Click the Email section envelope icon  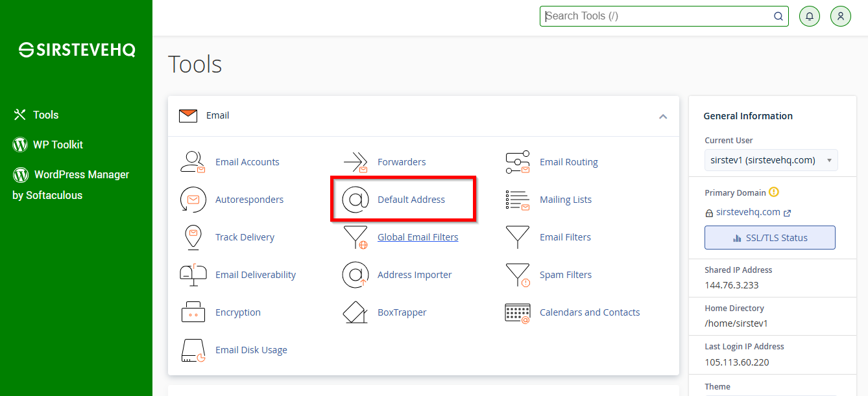pyautogui.click(x=188, y=115)
